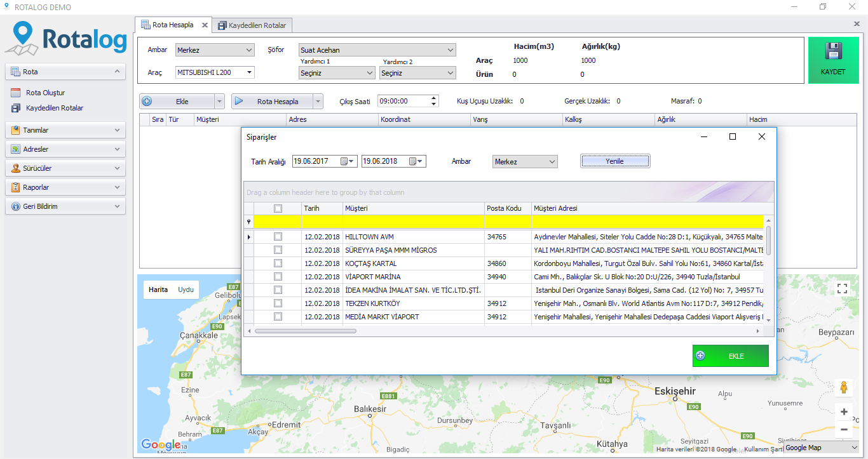The height and width of the screenshot is (459, 868).
Task: Click the Yenile button
Action: click(x=614, y=161)
